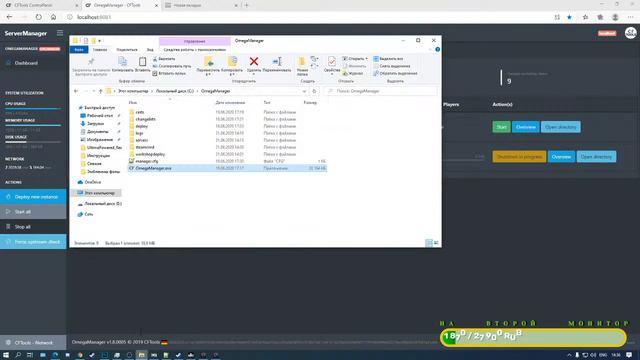640x360 pixels.
Task: Open the Dashboard link in sidebar
Action: click(26, 63)
